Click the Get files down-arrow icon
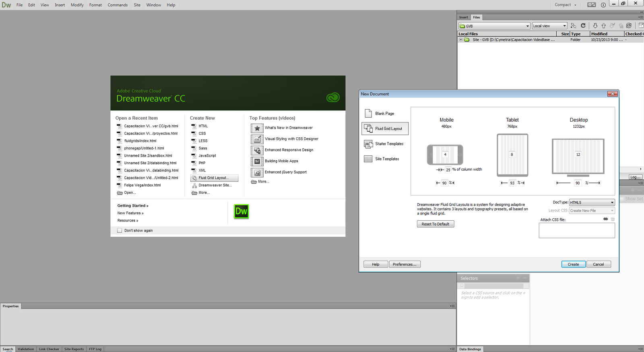This screenshot has width=644, height=352. [595, 26]
